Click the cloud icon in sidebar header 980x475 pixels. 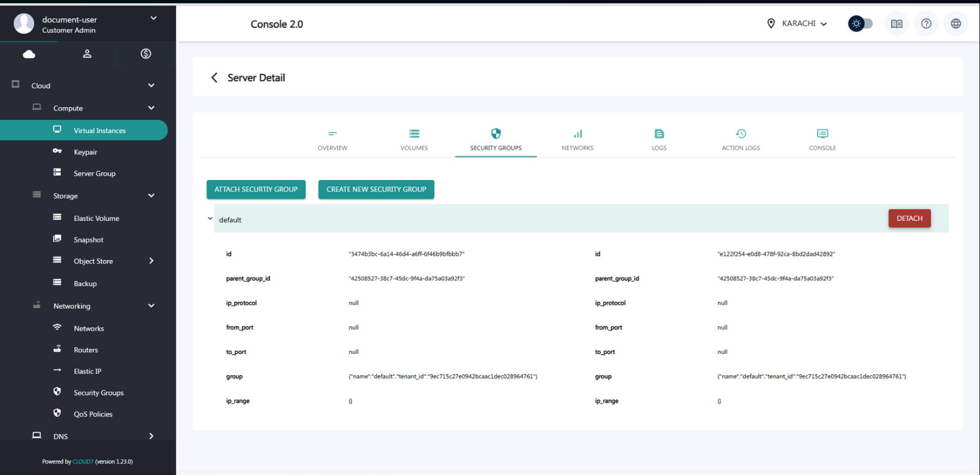tap(29, 54)
